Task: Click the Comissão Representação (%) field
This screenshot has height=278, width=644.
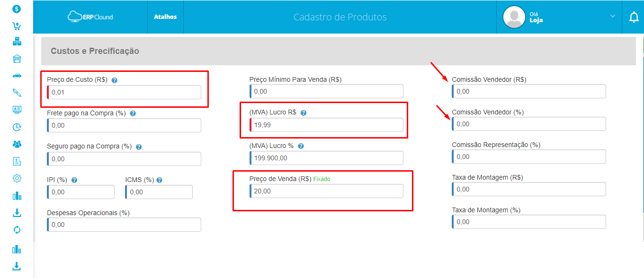Action: pyautogui.click(x=529, y=156)
